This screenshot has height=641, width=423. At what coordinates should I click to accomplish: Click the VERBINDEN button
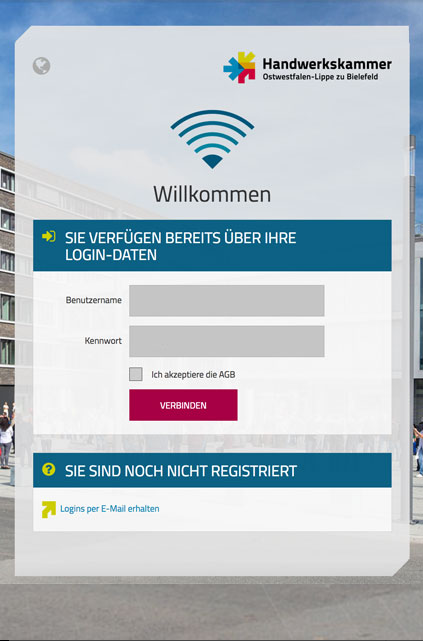[x=183, y=405]
